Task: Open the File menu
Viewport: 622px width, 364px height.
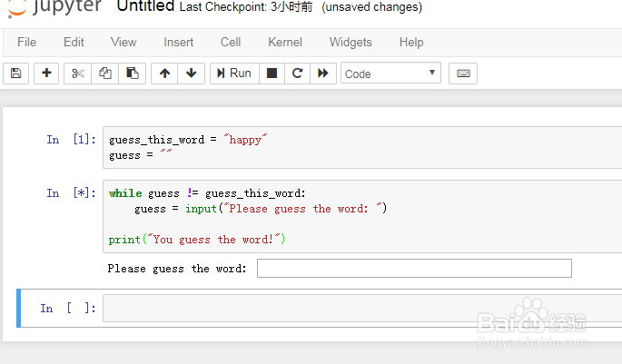Action: (26, 42)
